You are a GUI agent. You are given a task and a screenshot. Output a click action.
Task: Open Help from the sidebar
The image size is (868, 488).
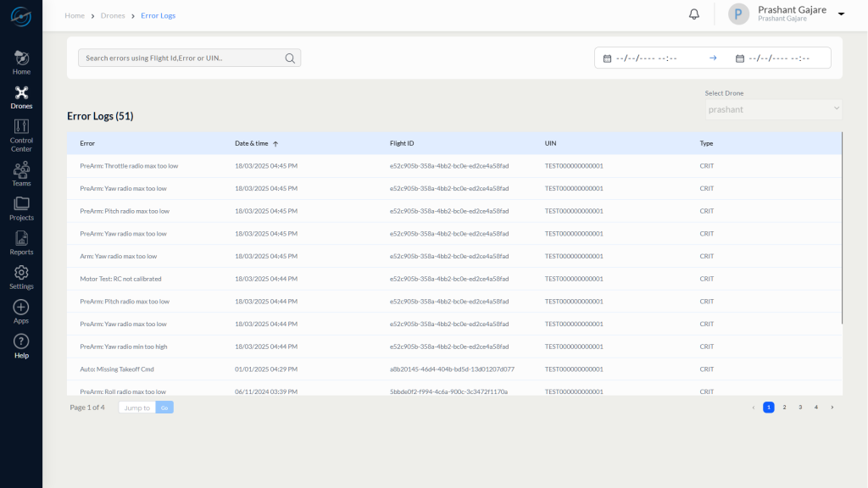(x=20, y=344)
